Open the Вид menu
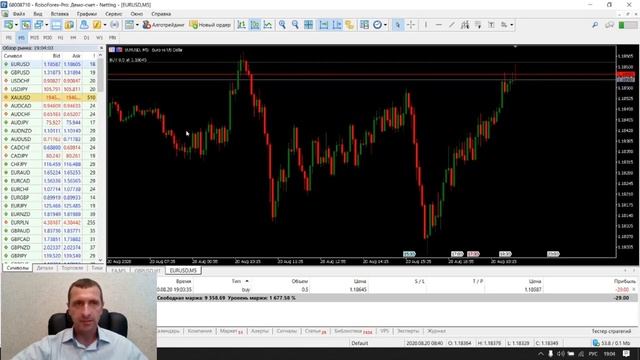 pyautogui.click(x=38, y=14)
